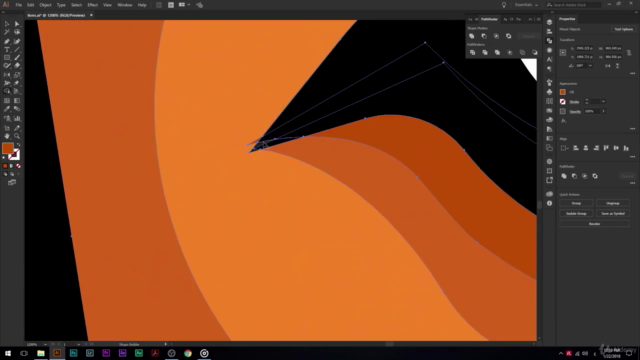640x360 pixels.
Task: Select the Eyedropper tool
Action: click(7, 109)
